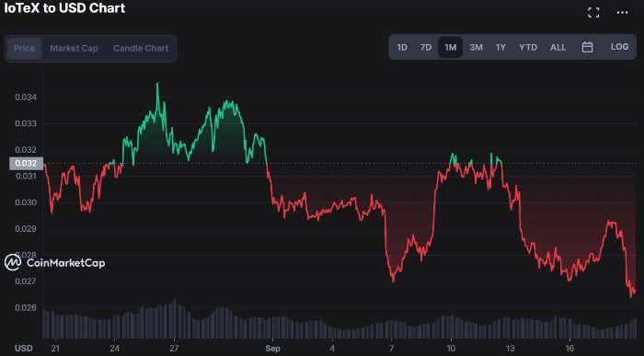
Task: Click the 4 date axis label
Action: tap(332, 349)
